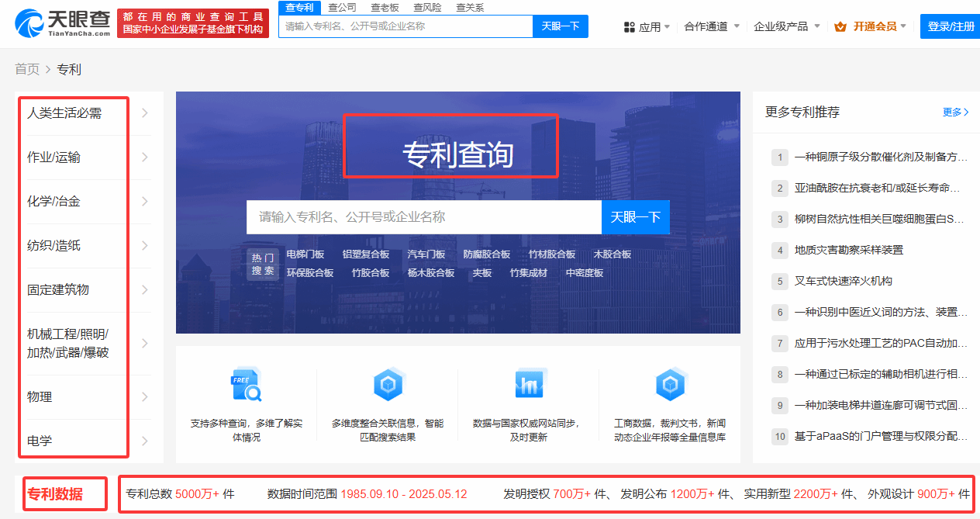Click the 工商数据 cube icon
The image size is (980, 519).
(669, 385)
